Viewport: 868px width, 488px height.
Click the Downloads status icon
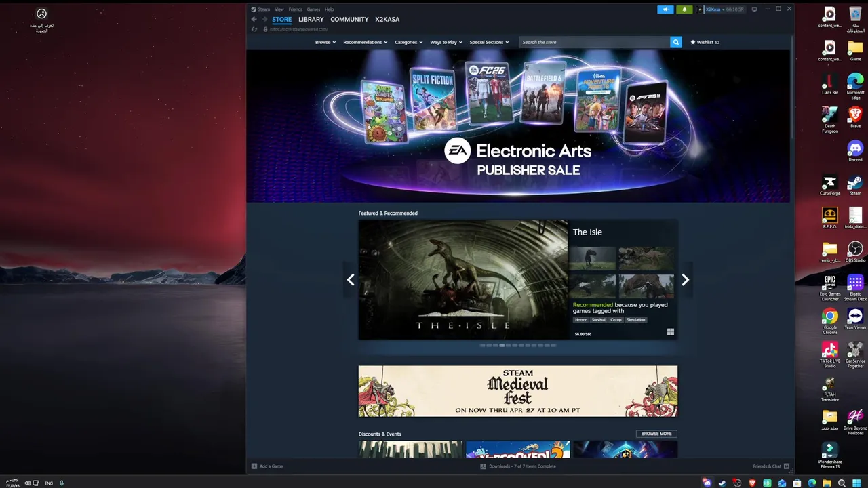(483, 466)
